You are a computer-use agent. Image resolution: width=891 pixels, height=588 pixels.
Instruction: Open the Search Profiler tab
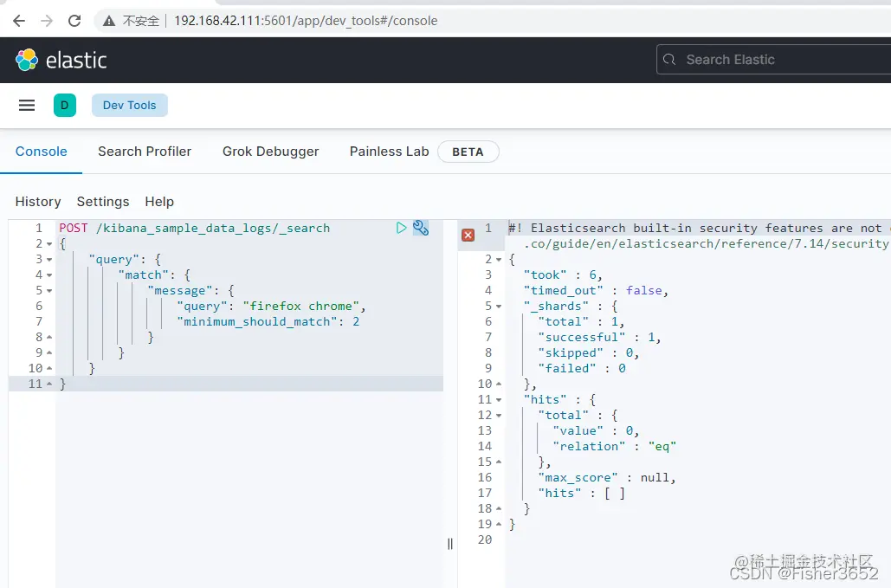click(x=145, y=152)
